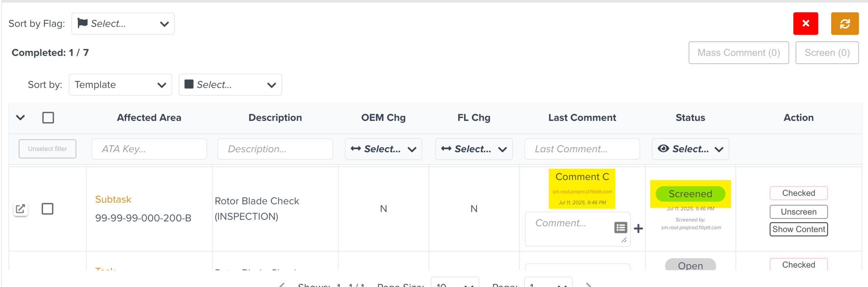Open the Status filter eye dropdown
Image resolution: width=868 pixels, height=287 pixels.
point(690,149)
